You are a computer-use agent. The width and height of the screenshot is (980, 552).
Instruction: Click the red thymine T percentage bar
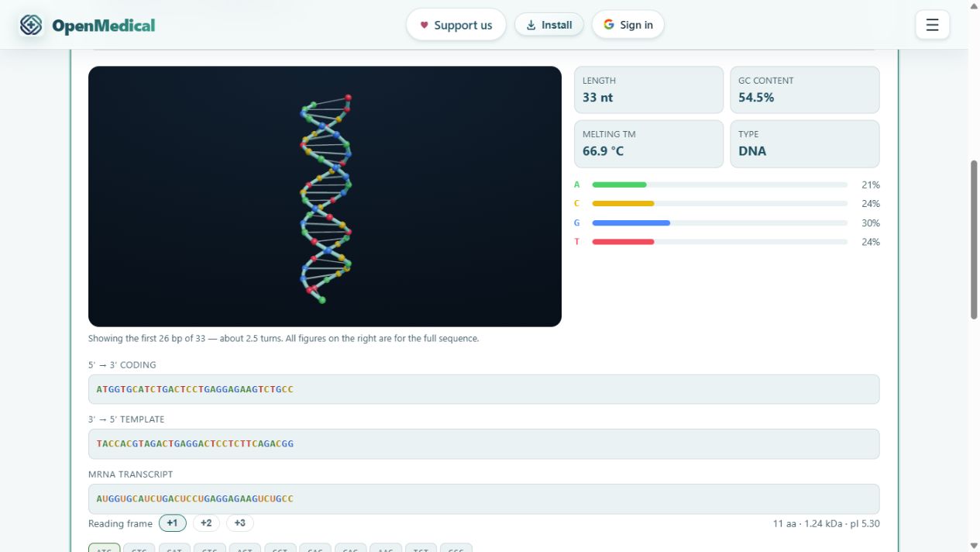(623, 242)
